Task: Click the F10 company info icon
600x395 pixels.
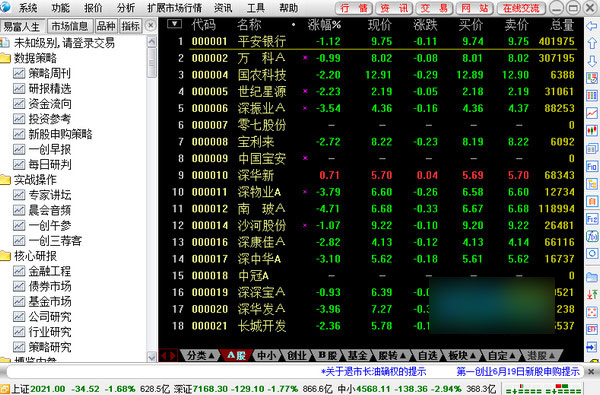Action: pyautogui.click(x=592, y=166)
